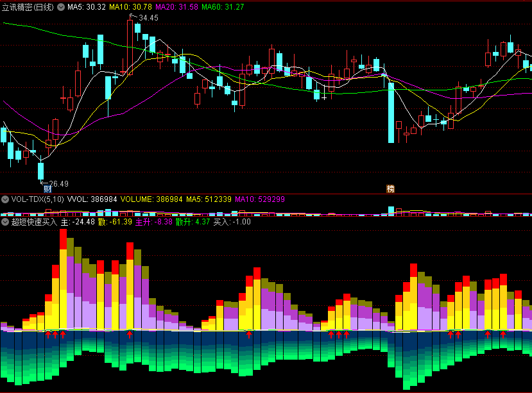Click the VOLUME: 386984 value
The image size is (532, 393).
pyautogui.click(x=151, y=199)
